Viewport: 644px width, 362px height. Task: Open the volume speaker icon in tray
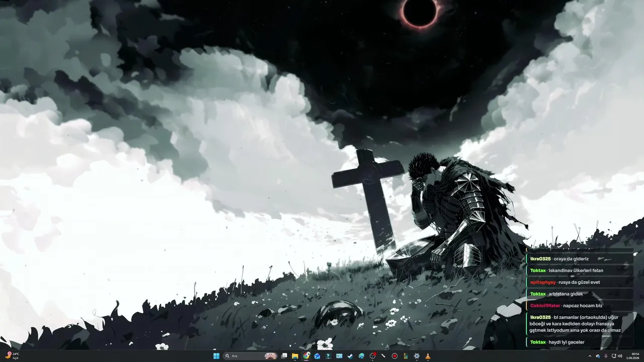620,356
